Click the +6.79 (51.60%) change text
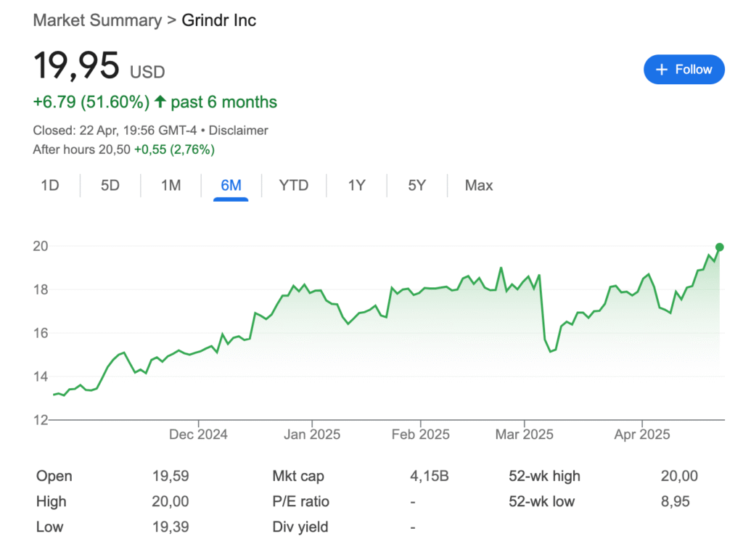 [91, 102]
